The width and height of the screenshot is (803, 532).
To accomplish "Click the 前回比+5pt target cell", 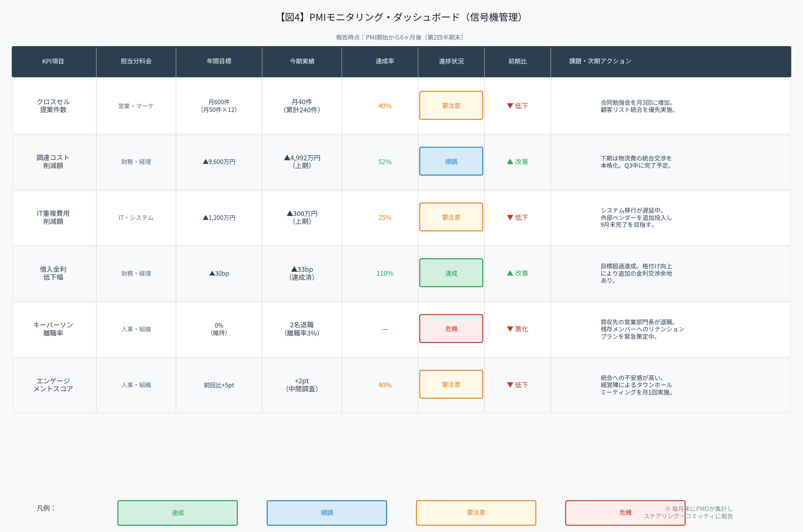I will point(219,385).
